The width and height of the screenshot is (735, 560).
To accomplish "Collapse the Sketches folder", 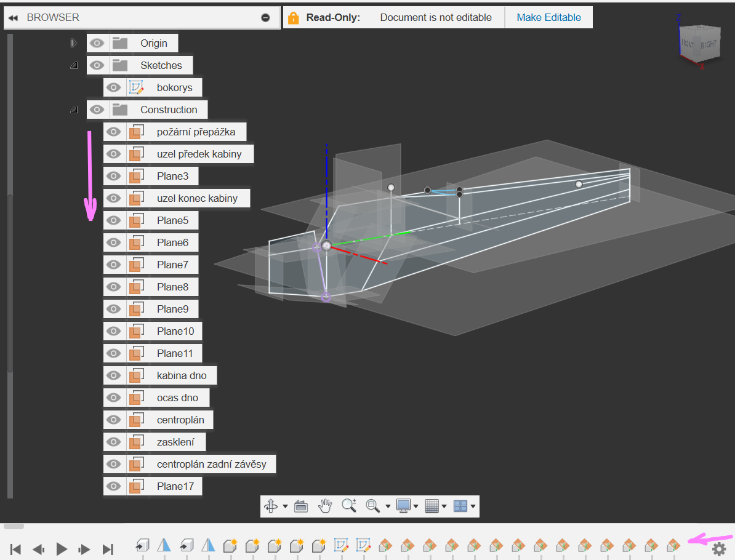I will click(73, 65).
